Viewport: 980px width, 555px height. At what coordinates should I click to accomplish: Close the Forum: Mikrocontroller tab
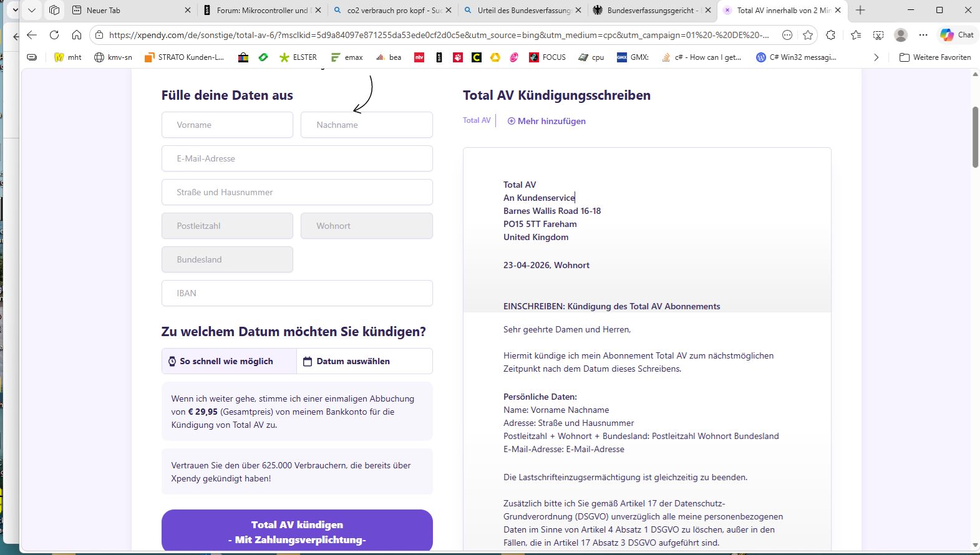click(x=318, y=10)
